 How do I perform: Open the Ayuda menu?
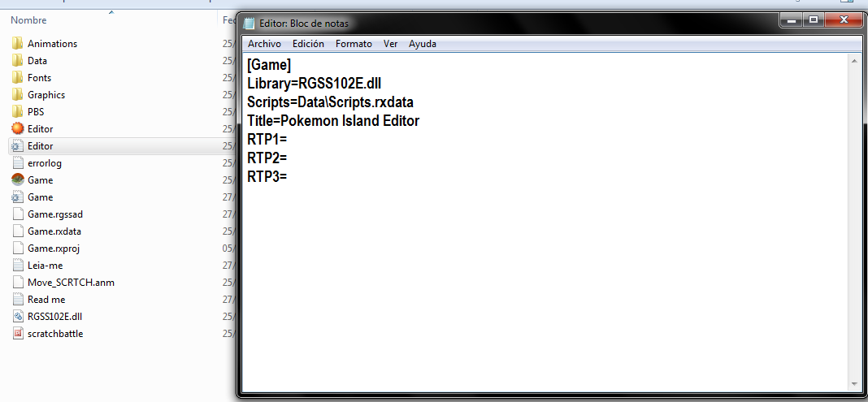(x=423, y=44)
